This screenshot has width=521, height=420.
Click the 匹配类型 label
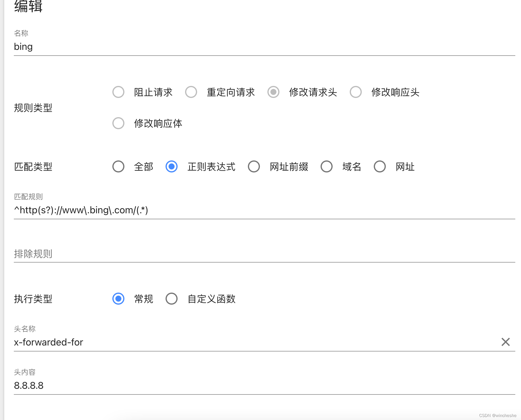[x=33, y=166]
